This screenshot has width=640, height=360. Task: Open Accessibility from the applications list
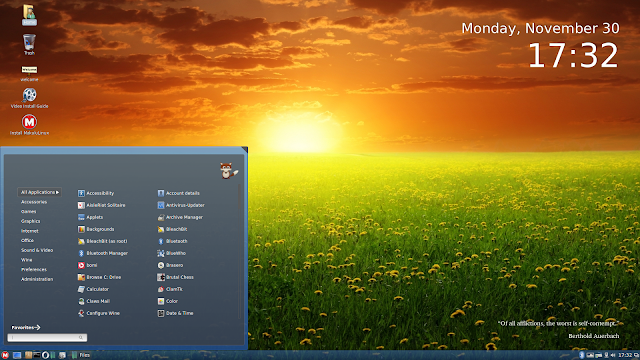[x=96, y=193]
